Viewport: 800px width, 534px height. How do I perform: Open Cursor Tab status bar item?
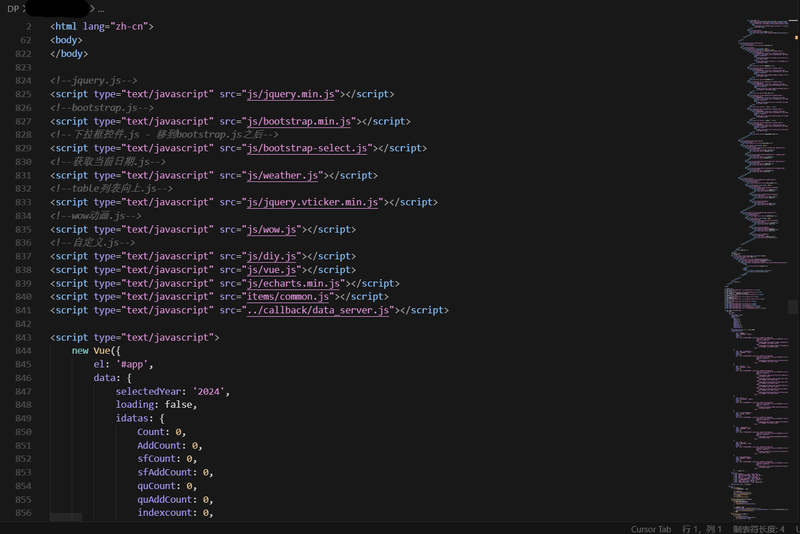pos(650,528)
